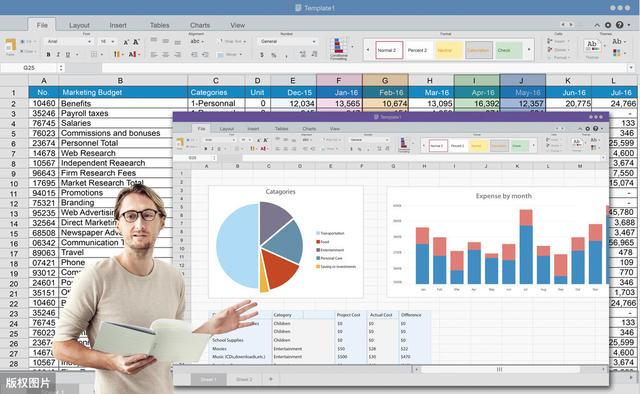Image resolution: width=640 pixels, height=394 pixels.
Task: Switch to the Charts tab in front window
Action: pos(309,129)
